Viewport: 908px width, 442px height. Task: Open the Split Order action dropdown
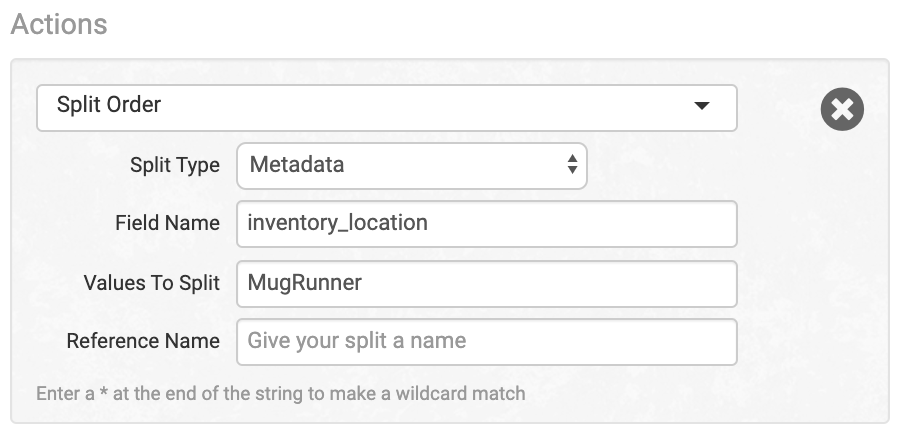[x=386, y=107]
